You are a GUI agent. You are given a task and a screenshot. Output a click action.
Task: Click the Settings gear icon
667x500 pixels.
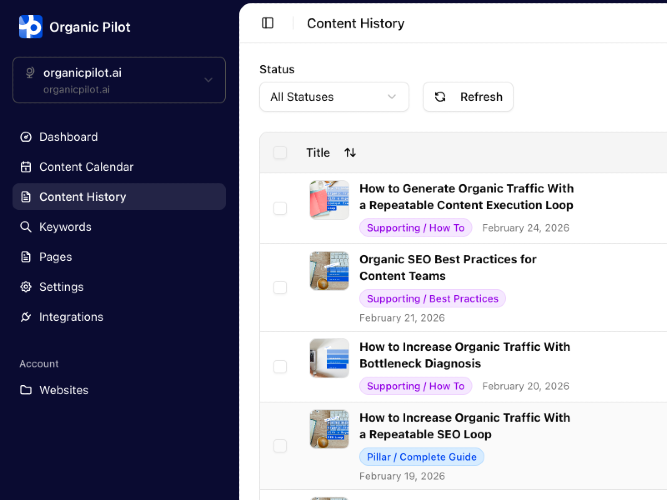[x=26, y=287]
